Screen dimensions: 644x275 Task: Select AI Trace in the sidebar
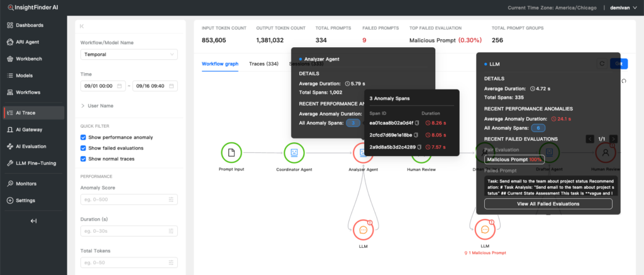(x=33, y=113)
